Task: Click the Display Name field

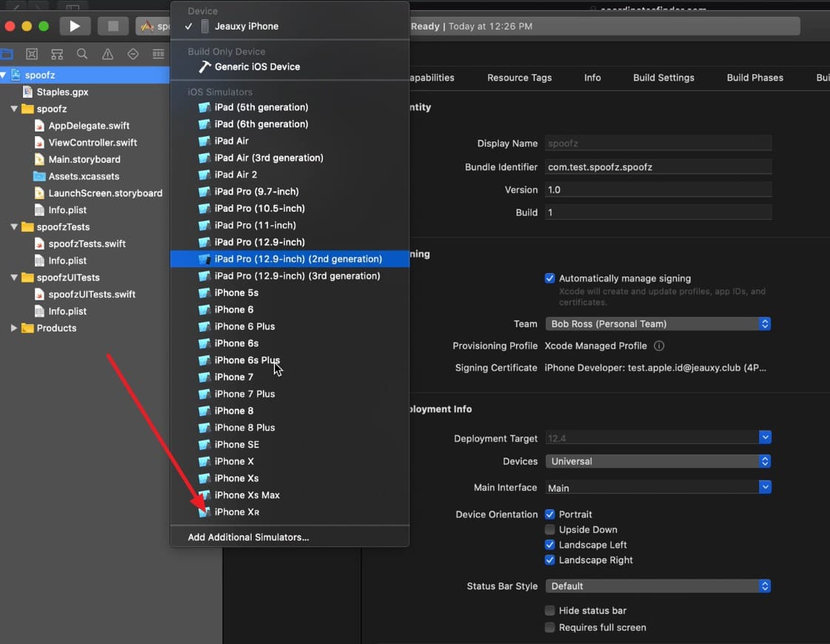Action: pos(658,144)
